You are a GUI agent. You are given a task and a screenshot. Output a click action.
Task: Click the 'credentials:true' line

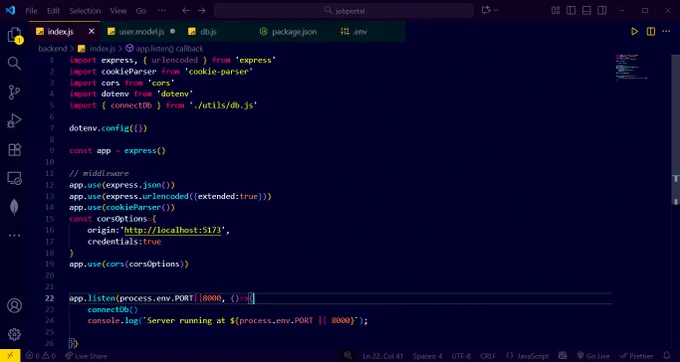pos(124,241)
